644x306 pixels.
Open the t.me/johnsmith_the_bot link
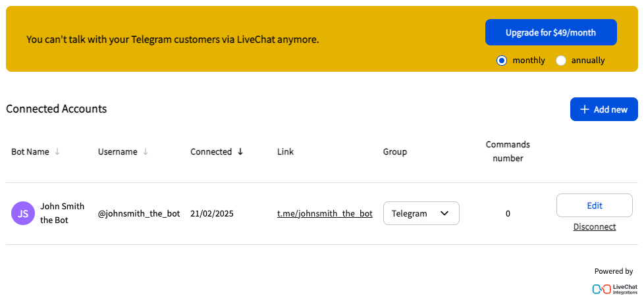click(325, 214)
